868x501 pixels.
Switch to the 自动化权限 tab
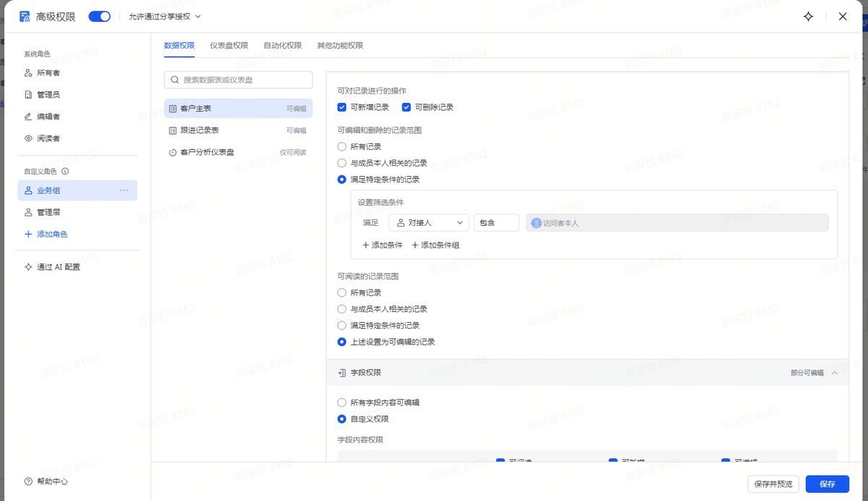pyautogui.click(x=283, y=45)
